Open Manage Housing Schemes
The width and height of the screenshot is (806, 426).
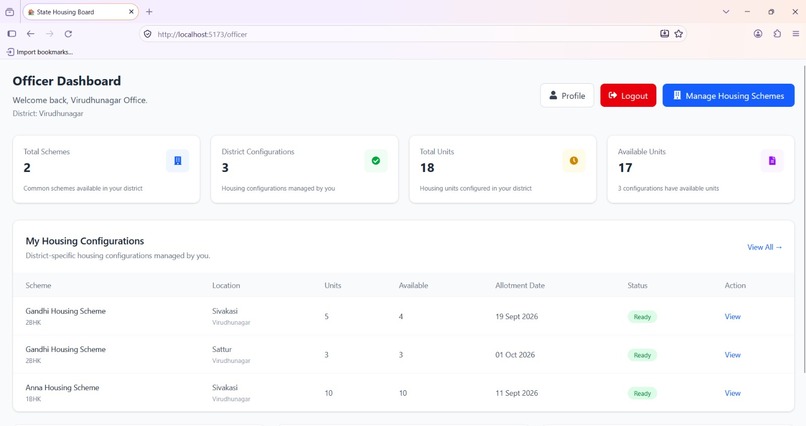coord(728,96)
